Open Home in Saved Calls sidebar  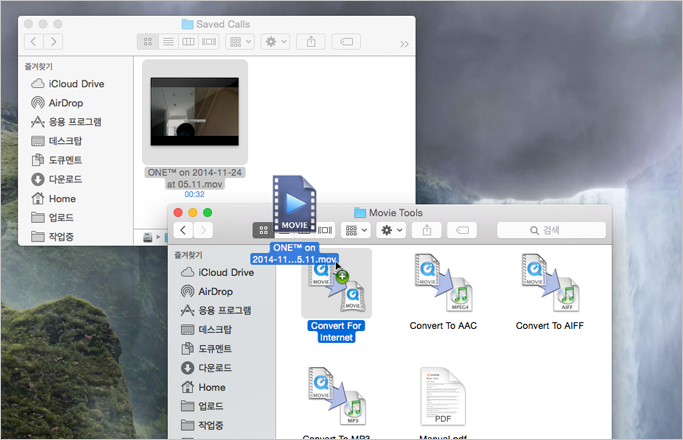(x=54, y=199)
